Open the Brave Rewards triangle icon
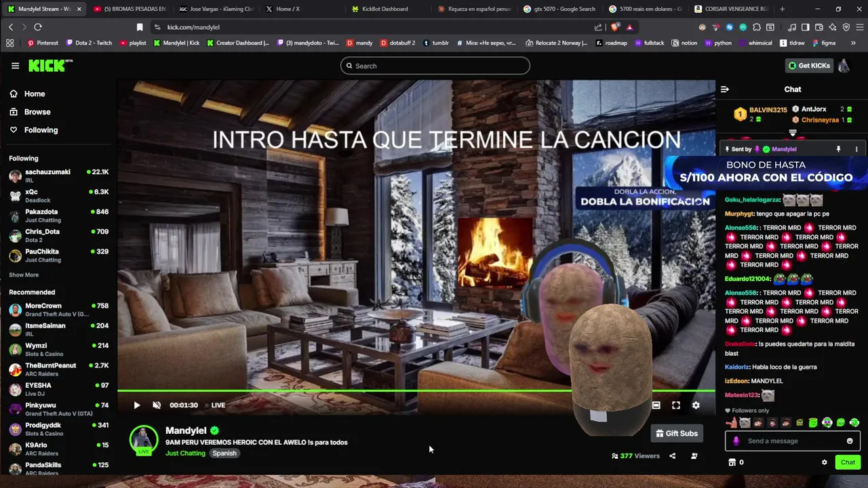This screenshot has height=488, width=868. (x=629, y=27)
